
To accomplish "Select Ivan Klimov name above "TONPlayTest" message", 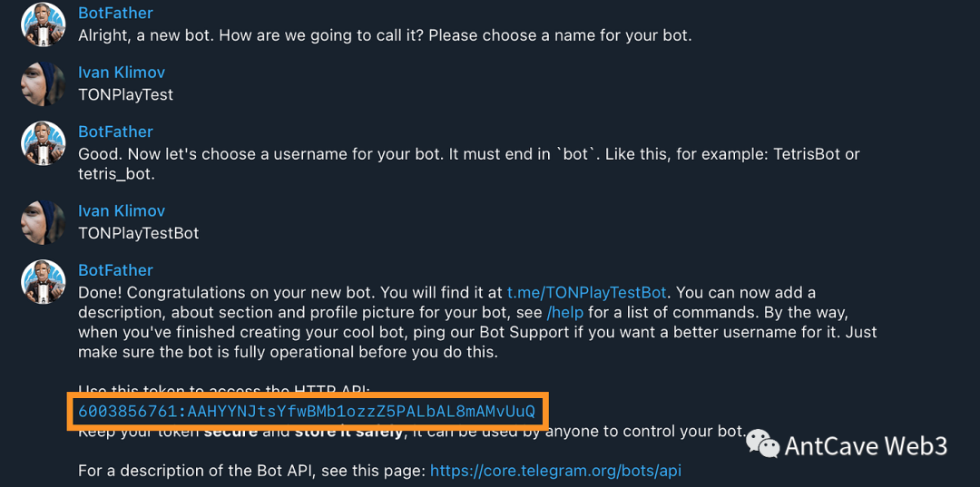I will pos(122,73).
